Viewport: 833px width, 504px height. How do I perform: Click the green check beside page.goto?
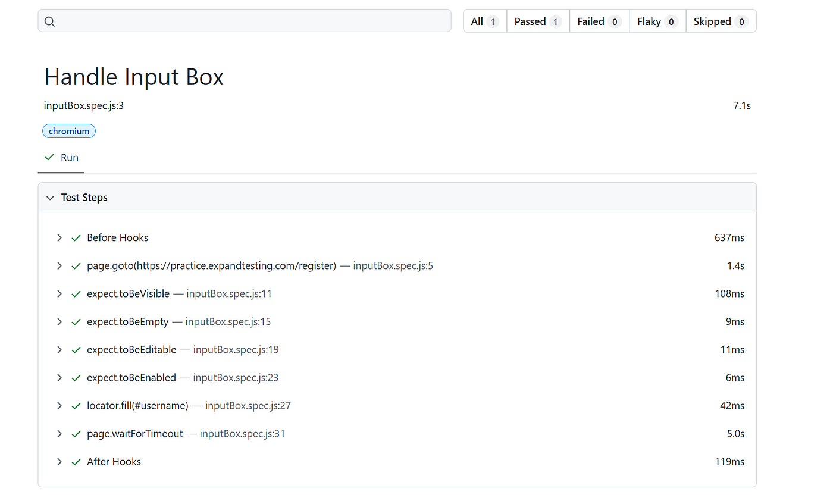tap(76, 266)
